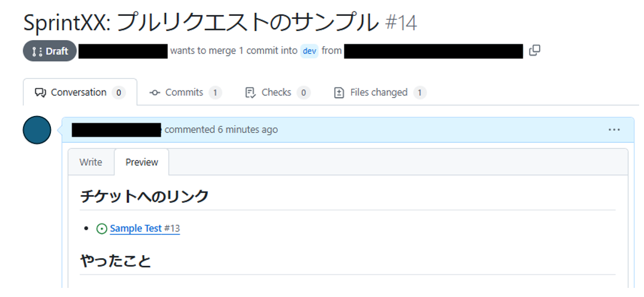644x297 pixels.
Task: Click the Commits count badge 1
Action: tap(215, 92)
